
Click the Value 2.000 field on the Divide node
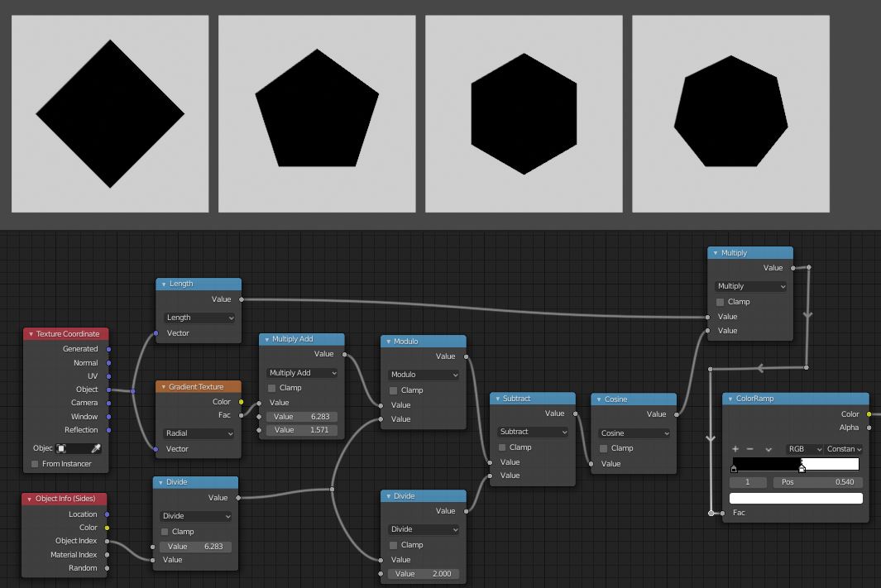(423, 573)
